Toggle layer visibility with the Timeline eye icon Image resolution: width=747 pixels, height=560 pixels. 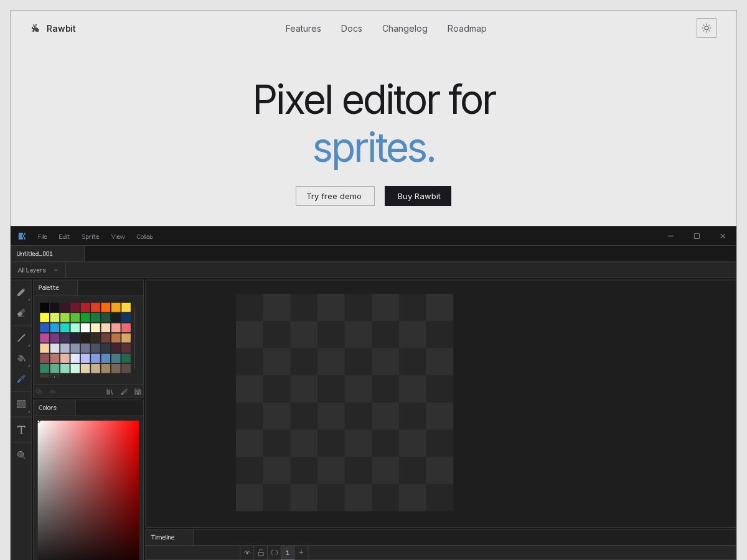247,553
